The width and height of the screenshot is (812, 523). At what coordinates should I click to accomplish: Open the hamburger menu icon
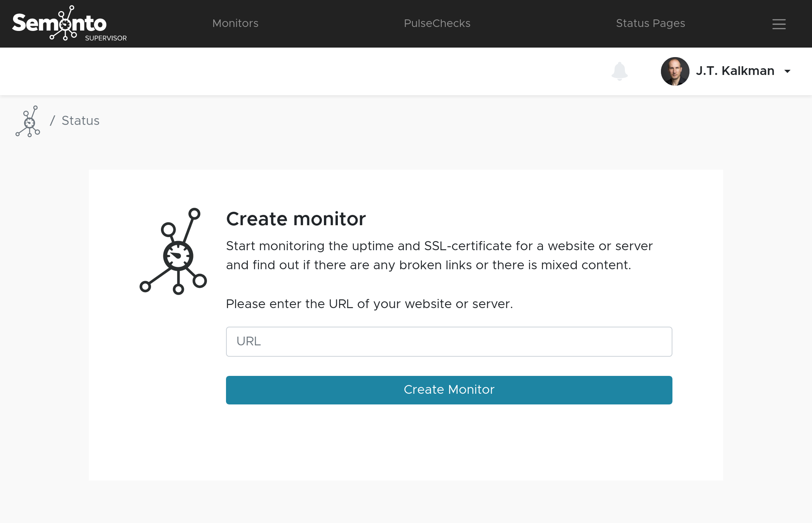coord(779,24)
